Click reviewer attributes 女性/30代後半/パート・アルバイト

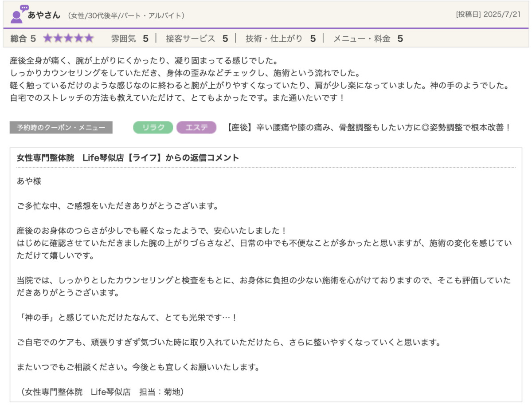click(x=126, y=16)
